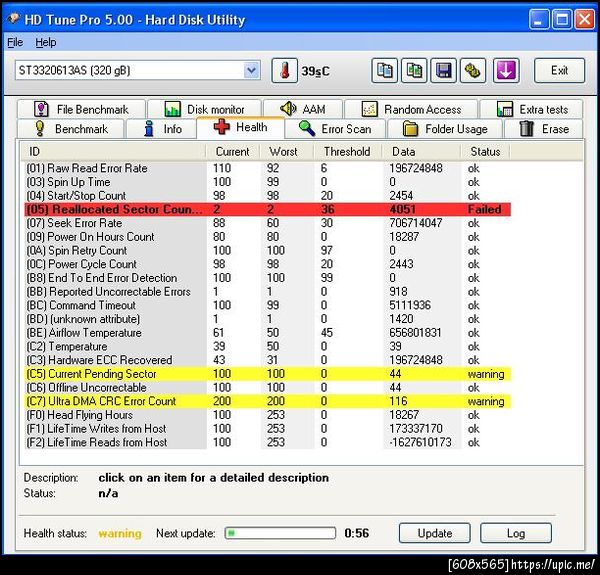600x575 pixels.
Task: Click the purple download arrow icon
Action: (x=506, y=70)
